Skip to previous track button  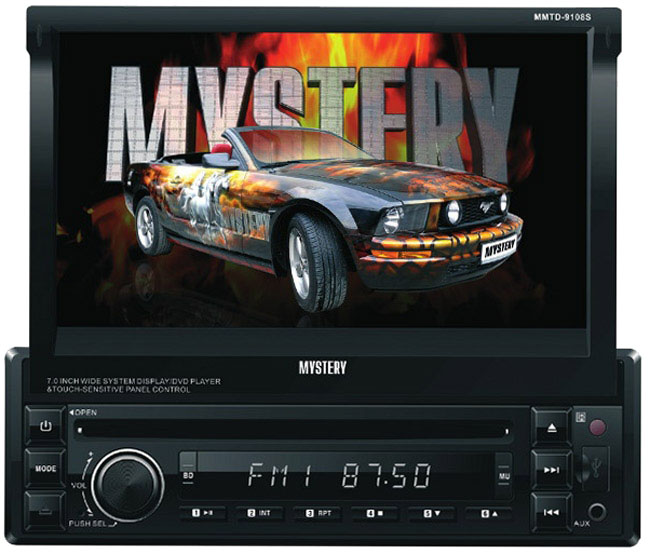tap(551, 511)
